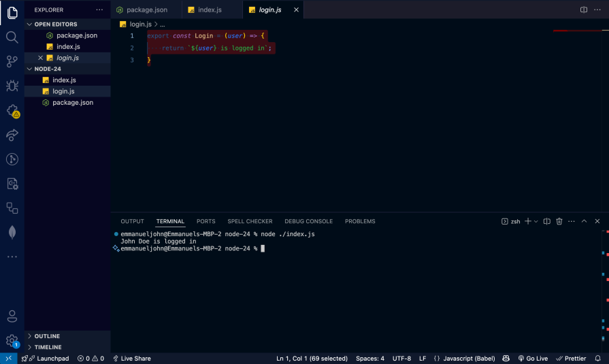
Task: Collapse the OPEN EDITORS section
Action: pos(67,24)
